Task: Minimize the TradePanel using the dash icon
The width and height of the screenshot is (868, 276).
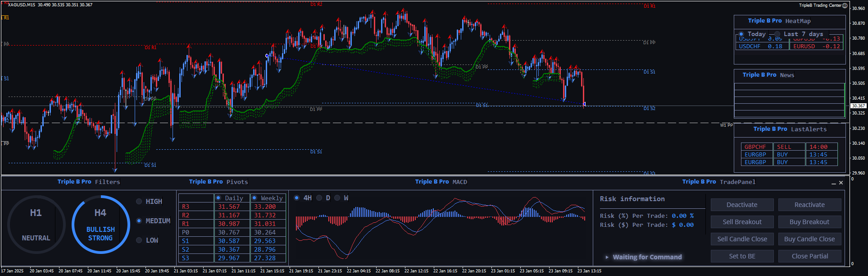Action: 833,183
